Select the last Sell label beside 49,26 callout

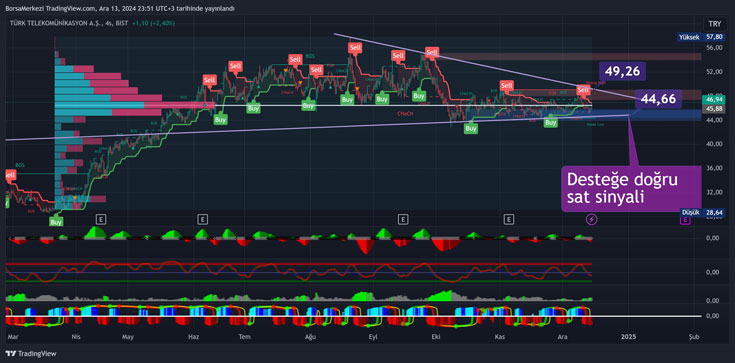coord(584,90)
